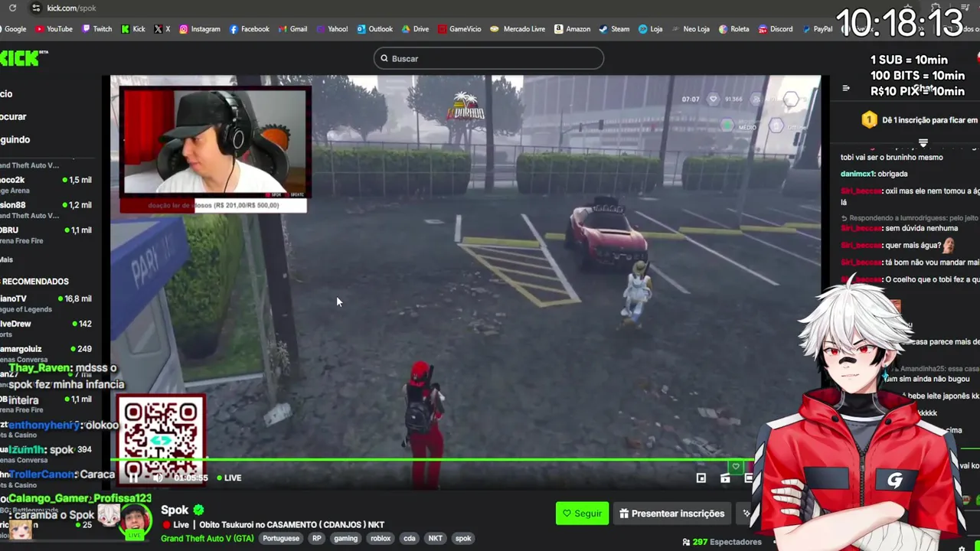Open the Mercado Livre bookmark

[518, 29]
